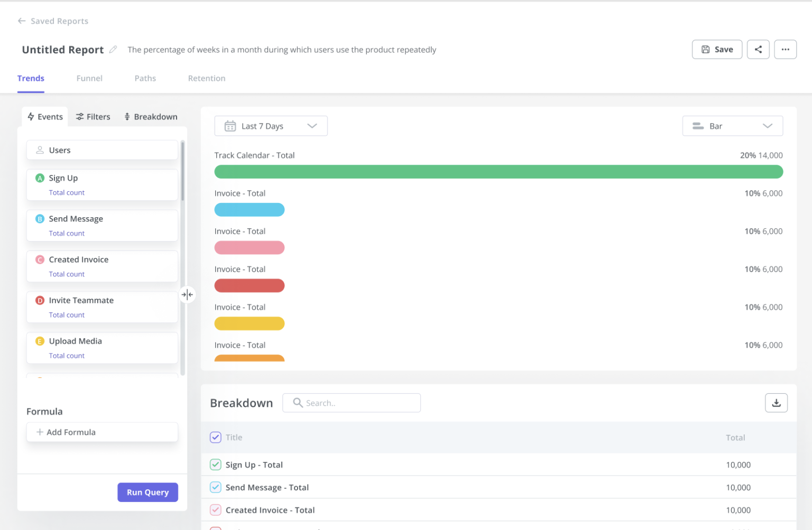This screenshot has height=530, width=812.
Task: Uncheck the Title header checkbox
Action: [215, 437]
